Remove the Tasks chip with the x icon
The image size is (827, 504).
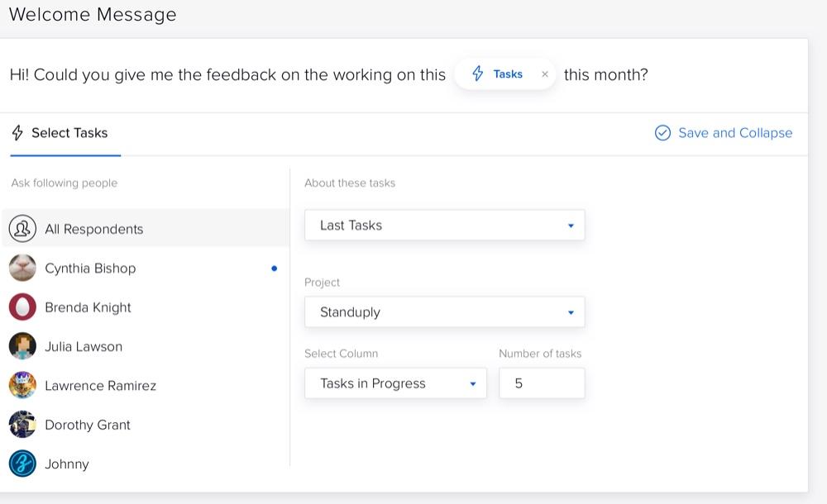click(545, 74)
